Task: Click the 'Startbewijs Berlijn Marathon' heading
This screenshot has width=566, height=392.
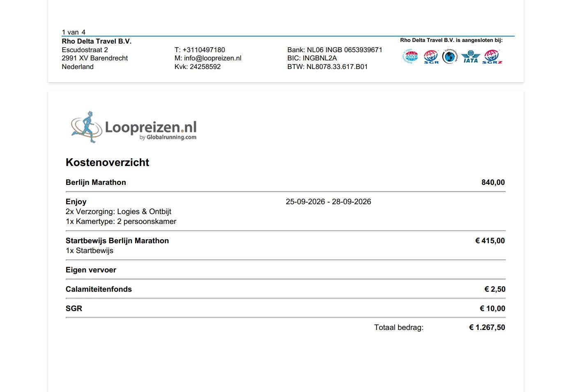Action: coord(117,241)
